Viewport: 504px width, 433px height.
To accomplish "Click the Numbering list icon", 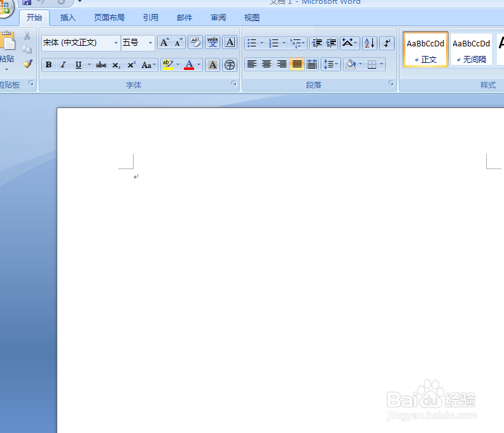I will [x=274, y=43].
